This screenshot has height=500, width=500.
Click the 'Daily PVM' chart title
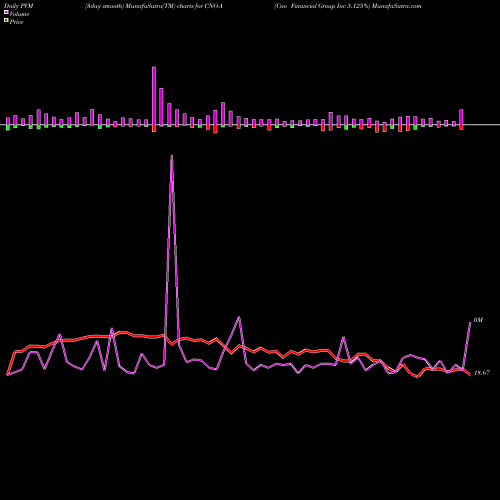pos(19,6)
